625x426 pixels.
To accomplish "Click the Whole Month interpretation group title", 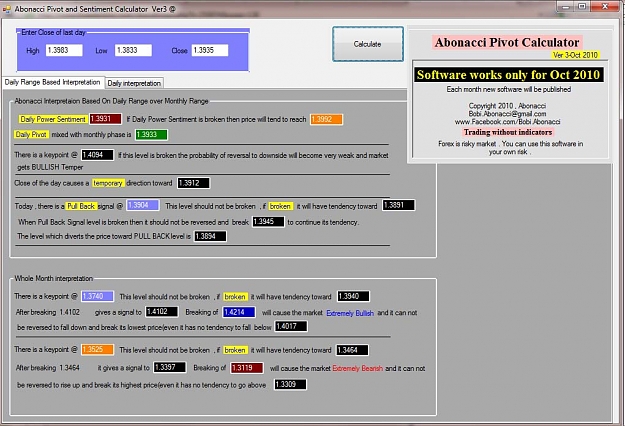I will coord(53,278).
